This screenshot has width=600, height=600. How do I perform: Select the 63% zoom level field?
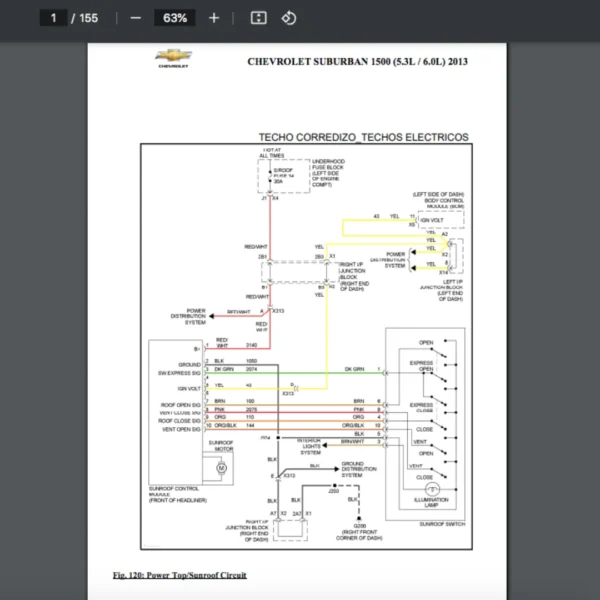tap(175, 18)
